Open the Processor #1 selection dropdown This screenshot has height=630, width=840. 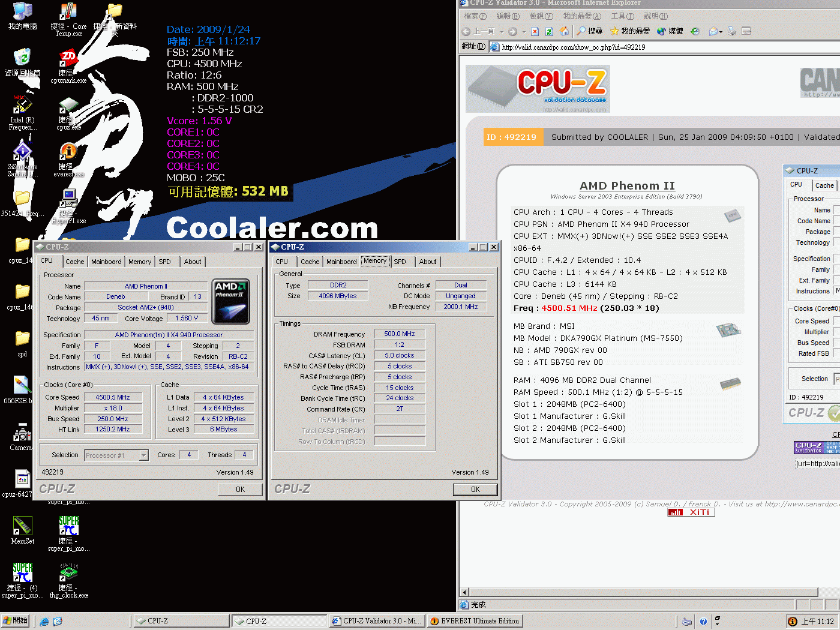click(x=116, y=455)
